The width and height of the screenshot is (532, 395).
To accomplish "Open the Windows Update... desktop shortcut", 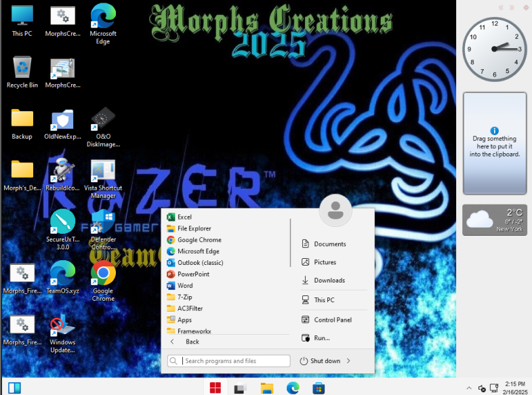I will coord(62,333).
